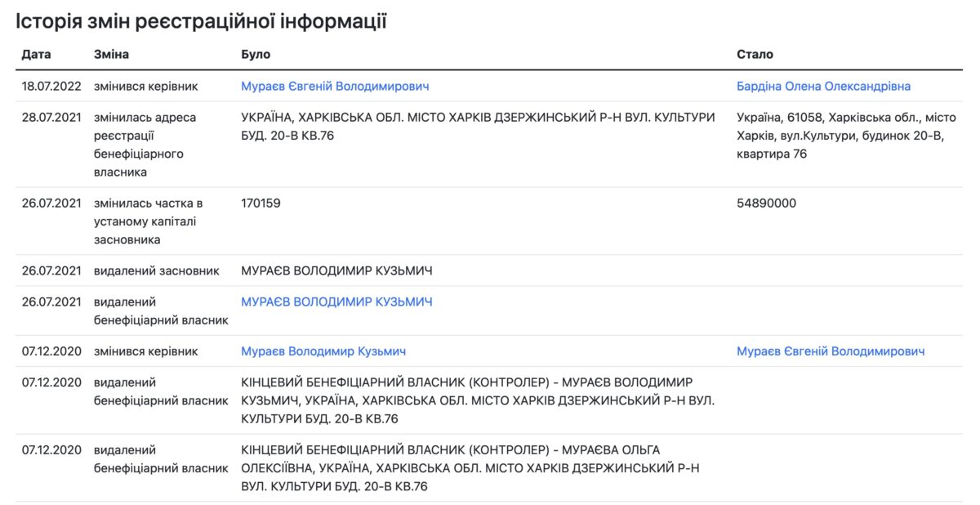
Task: Click the видалений засновник change label
Action: pyautogui.click(x=157, y=271)
